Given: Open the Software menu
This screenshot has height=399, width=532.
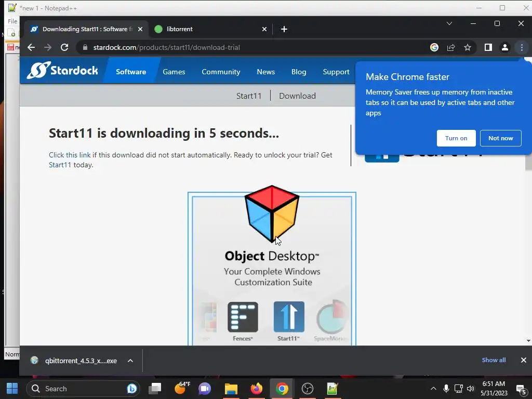Looking at the screenshot, I should click(x=131, y=72).
